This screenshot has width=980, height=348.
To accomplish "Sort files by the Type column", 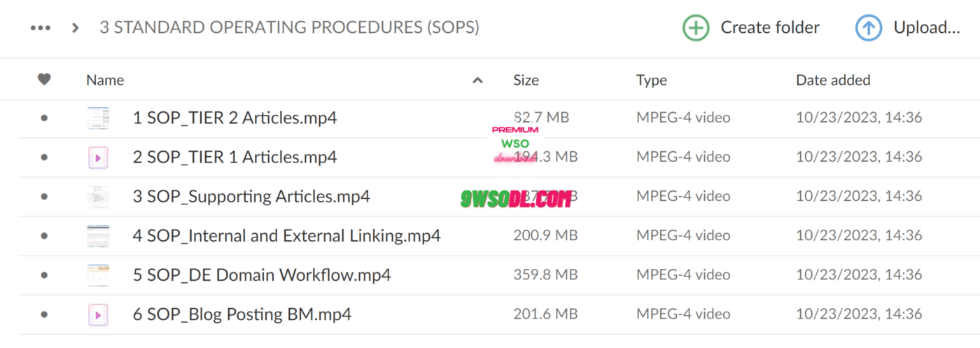I will pyautogui.click(x=651, y=80).
